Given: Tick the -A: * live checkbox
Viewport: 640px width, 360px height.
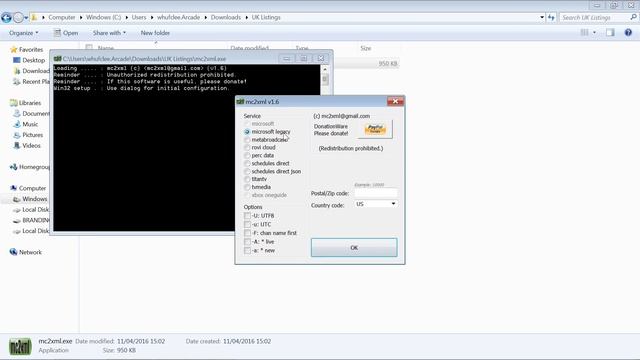Looking at the screenshot, I should click(x=247, y=242).
